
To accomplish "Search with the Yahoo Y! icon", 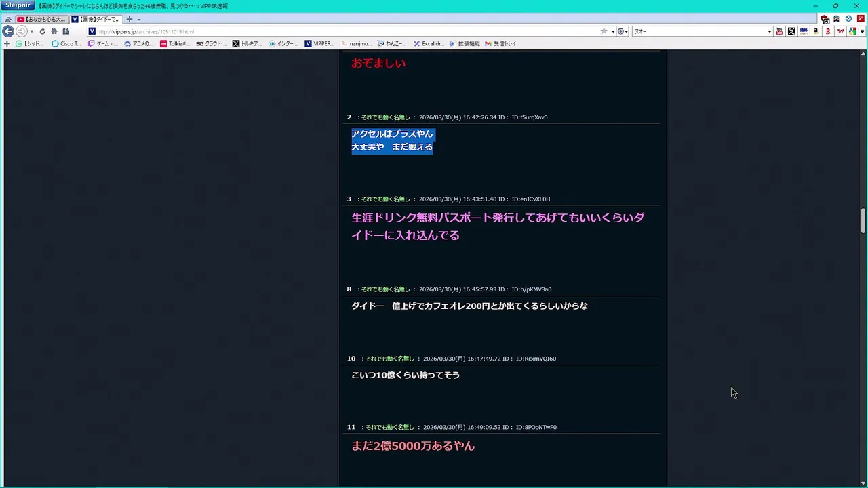I will click(840, 31).
